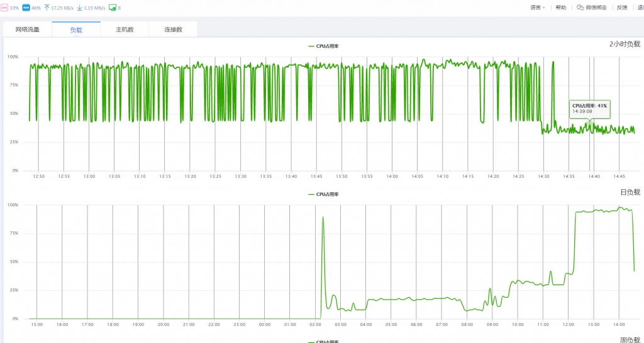The width and height of the screenshot is (644, 343).
Task: Click the WeChat icon beside 微信绑定
Action: 580,8
